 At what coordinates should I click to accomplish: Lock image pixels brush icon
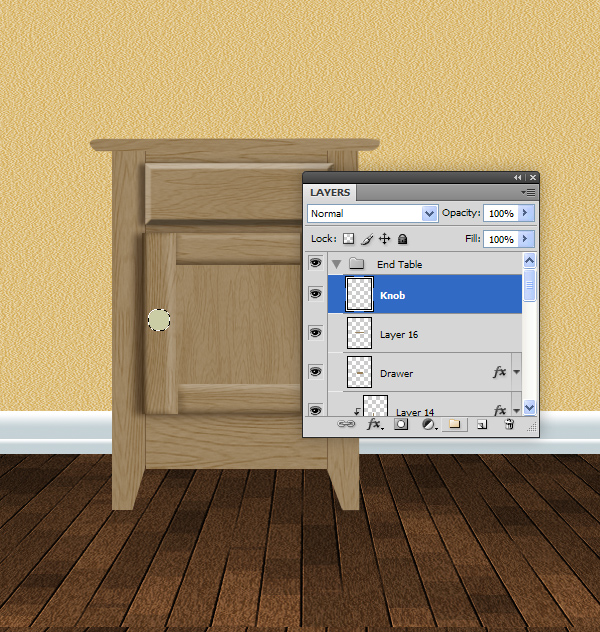367,240
